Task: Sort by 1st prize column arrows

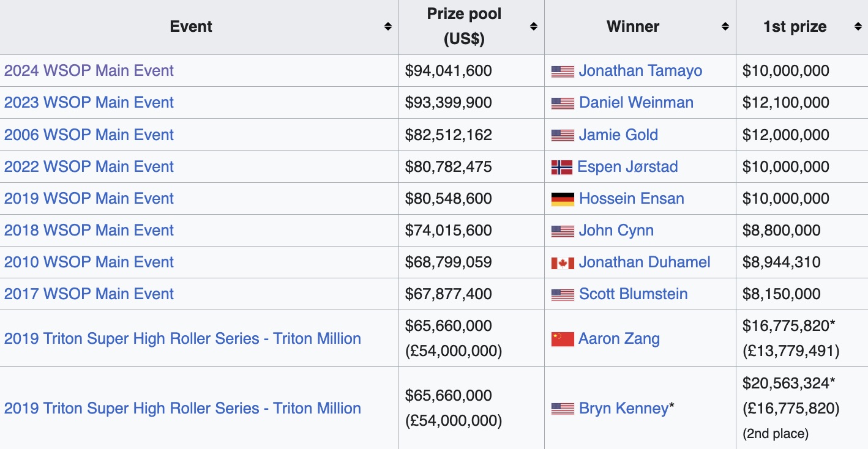Action: tap(858, 27)
